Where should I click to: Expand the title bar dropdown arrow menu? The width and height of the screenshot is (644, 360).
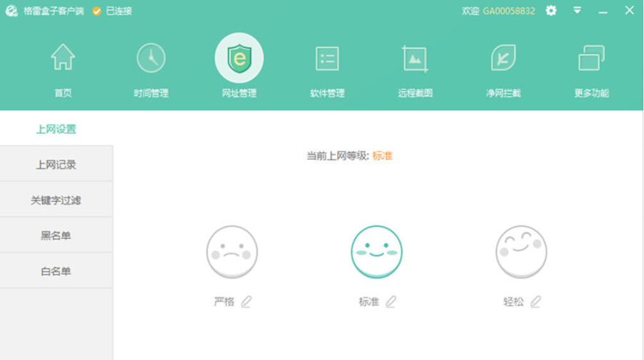tap(577, 10)
